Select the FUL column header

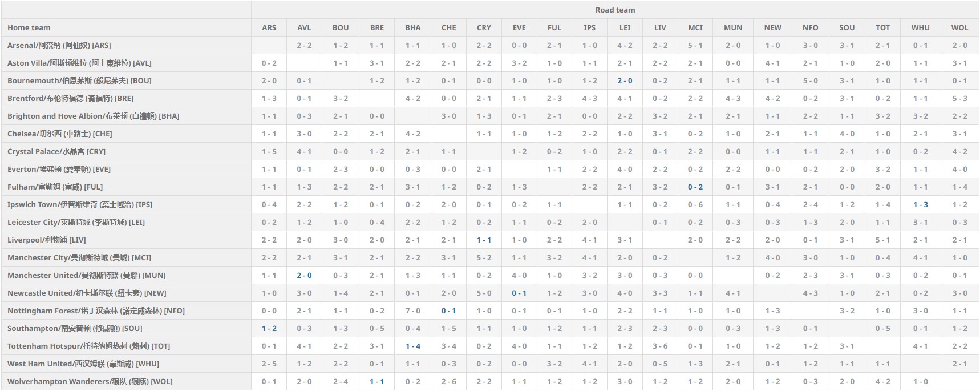554,27
